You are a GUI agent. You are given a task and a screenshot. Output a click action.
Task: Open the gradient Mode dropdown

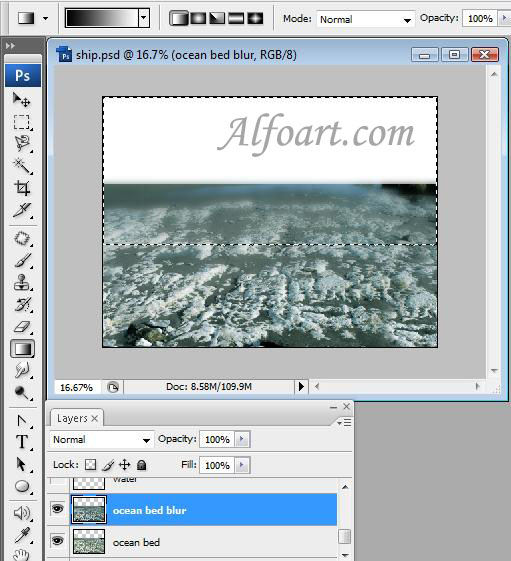pyautogui.click(x=365, y=19)
